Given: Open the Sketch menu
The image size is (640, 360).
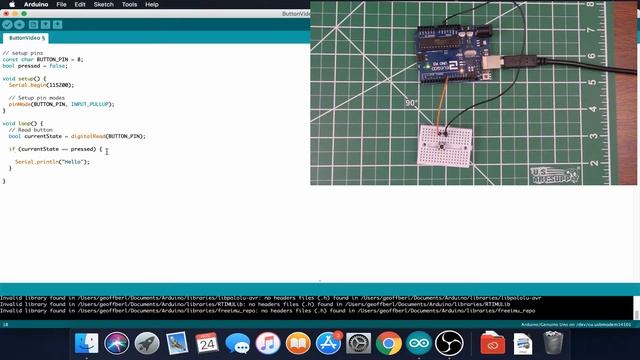Looking at the screenshot, I should [104, 4].
